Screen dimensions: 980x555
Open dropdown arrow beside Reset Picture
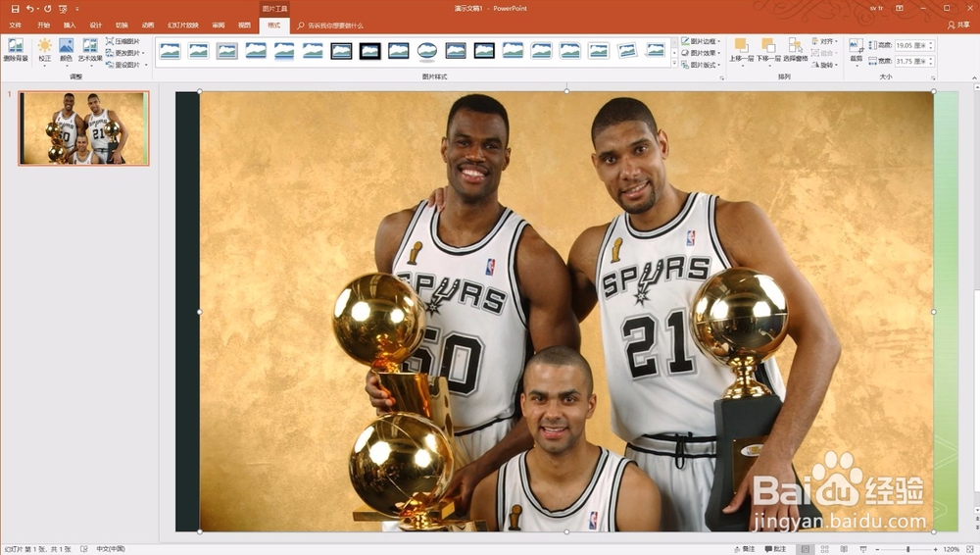coord(146,65)
